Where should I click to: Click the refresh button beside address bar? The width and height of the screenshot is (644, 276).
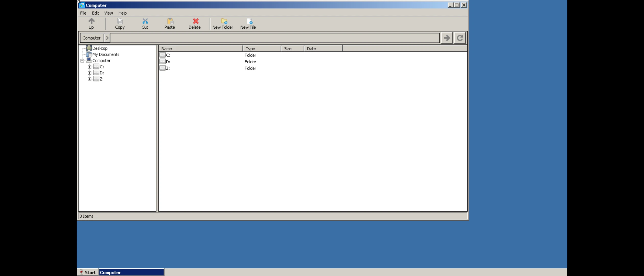pos(460,38)
